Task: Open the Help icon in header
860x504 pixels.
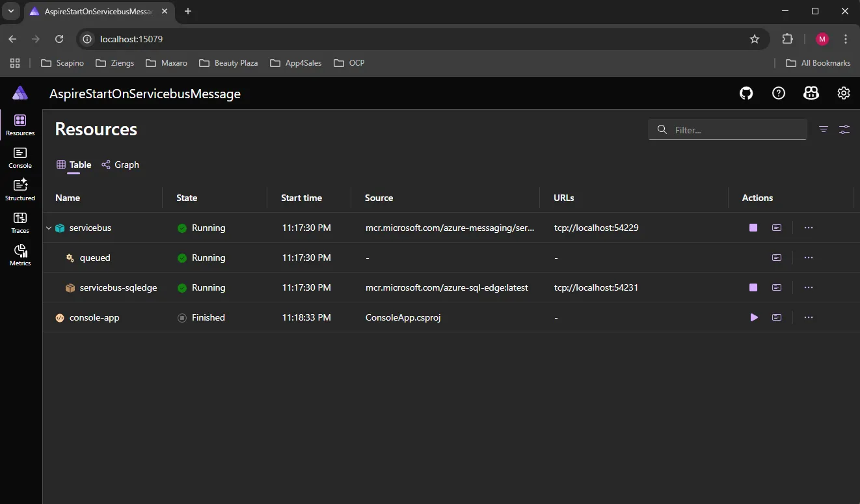Action: tap(779, 94)
